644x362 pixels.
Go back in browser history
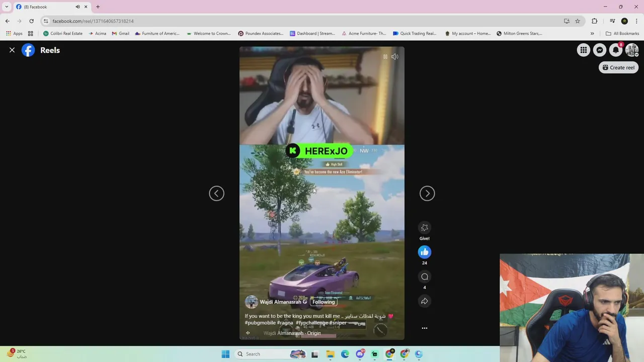pyautogui.click(x=7, y=21)
